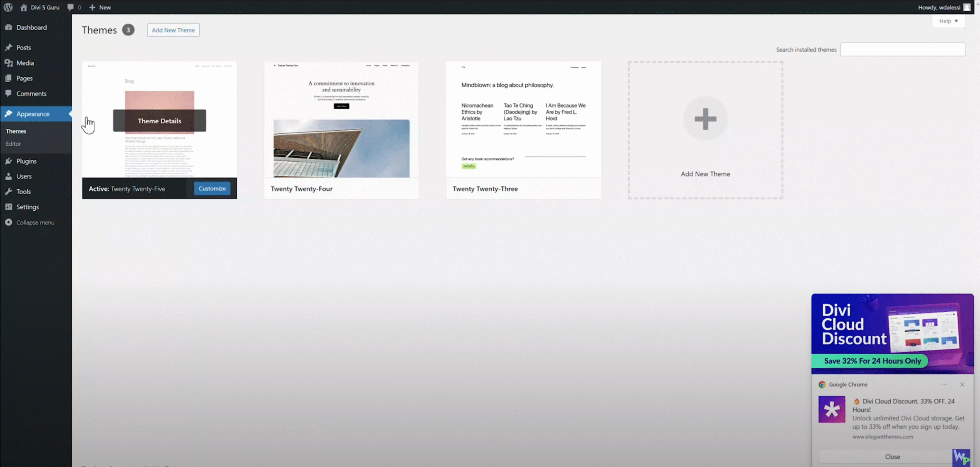Open notification options three-dot icon
Image resolution: width=980 pixels, height=467 pixels.
[x=944, y=385]
